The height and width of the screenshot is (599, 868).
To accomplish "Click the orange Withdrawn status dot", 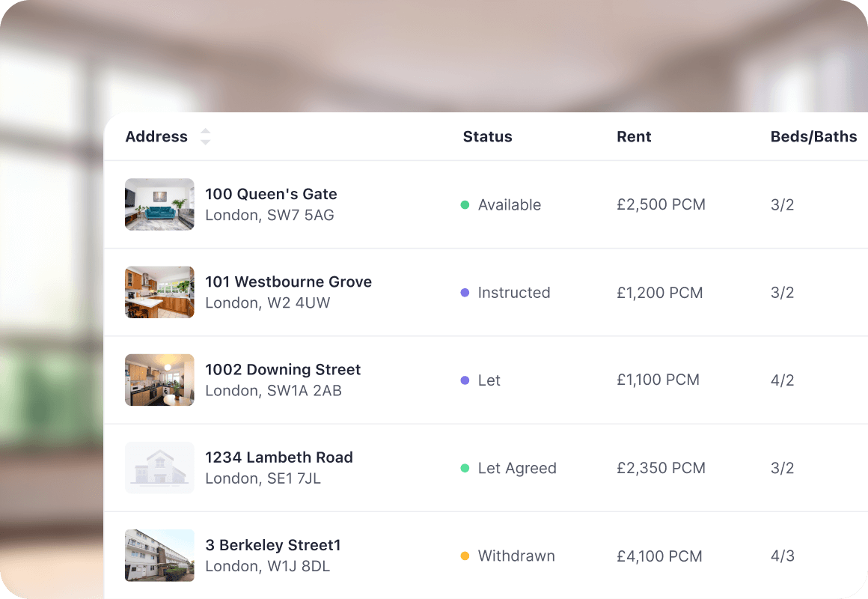I will pos(465,556).
